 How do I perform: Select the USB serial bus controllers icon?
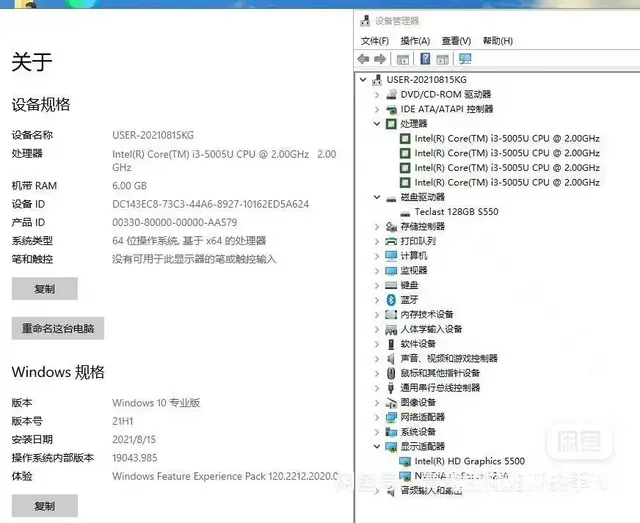[391, 388]
